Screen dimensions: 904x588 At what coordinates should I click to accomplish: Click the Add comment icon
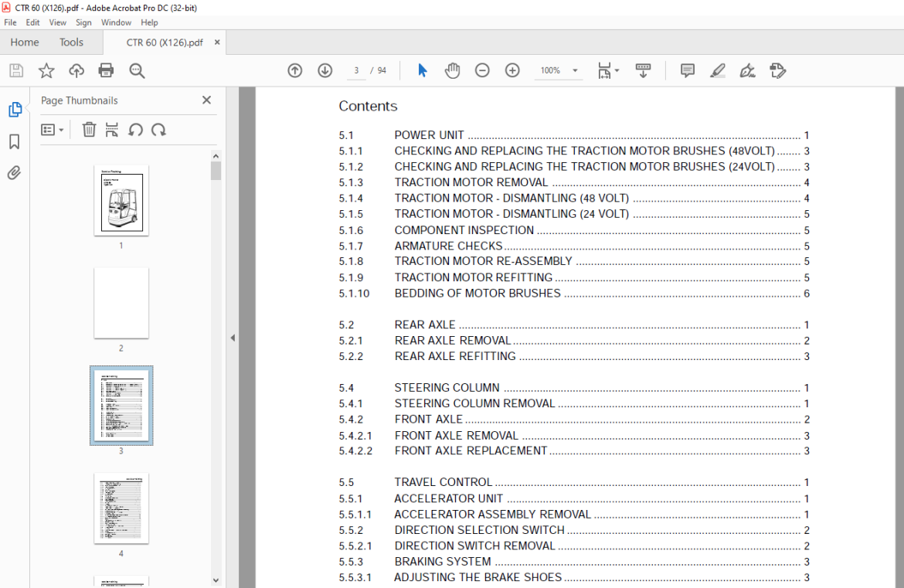click(687, 71)
